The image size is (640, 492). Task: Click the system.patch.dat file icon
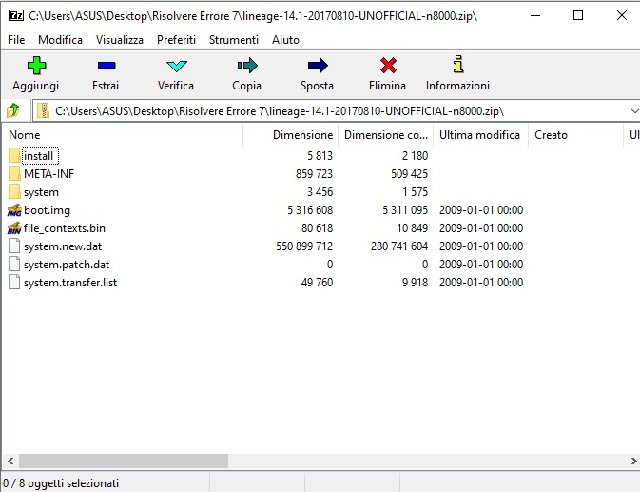[x=15, y=264]
